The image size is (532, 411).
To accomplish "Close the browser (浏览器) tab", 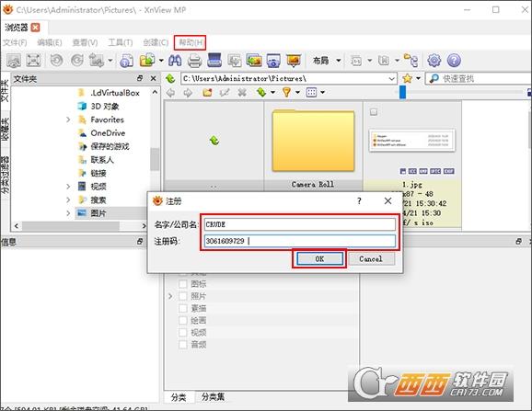I will [35, 28].
